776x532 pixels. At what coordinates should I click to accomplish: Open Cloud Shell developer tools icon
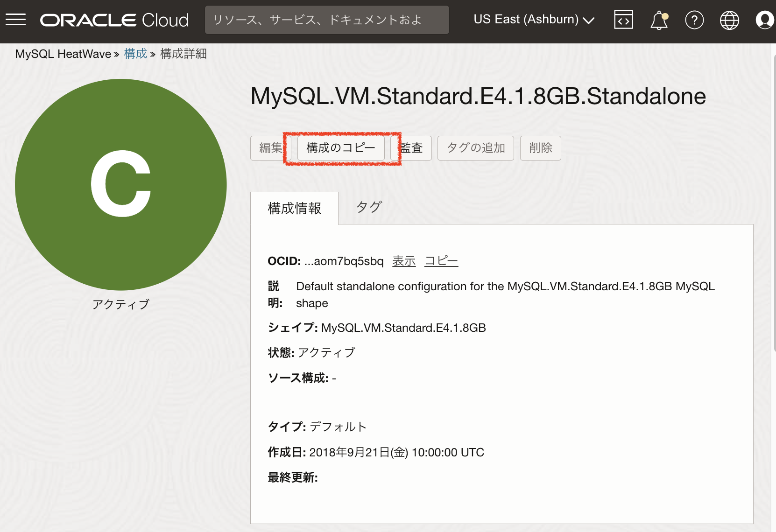coord(623,20)
